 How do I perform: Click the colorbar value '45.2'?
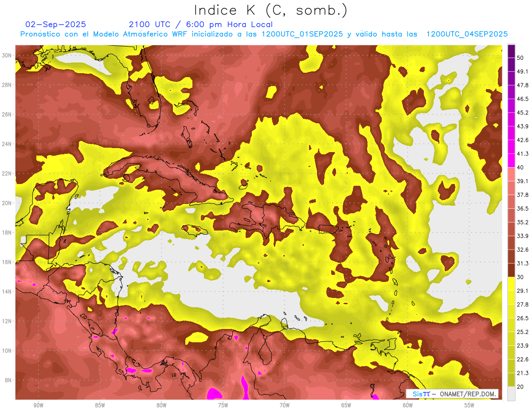click(523, 113)
